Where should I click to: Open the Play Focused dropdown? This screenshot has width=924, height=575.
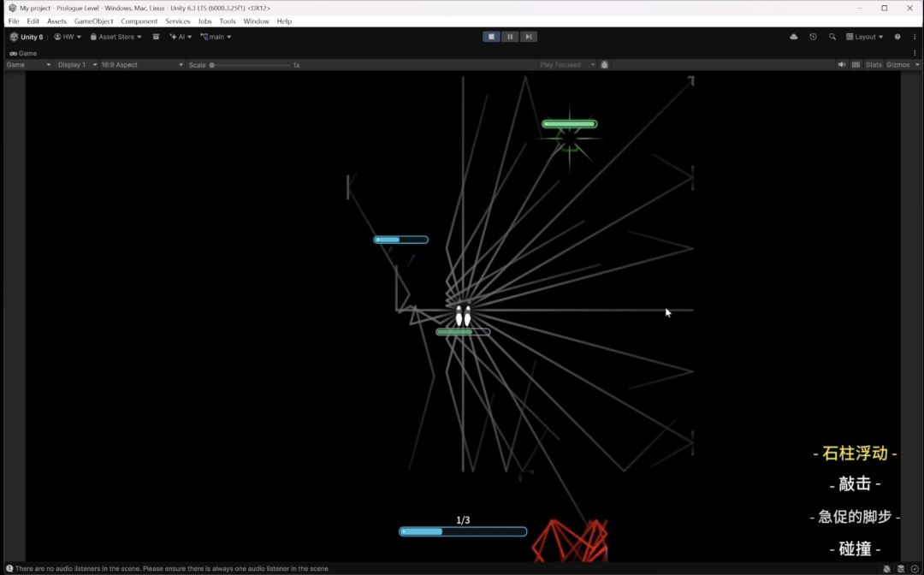point(566,65)
